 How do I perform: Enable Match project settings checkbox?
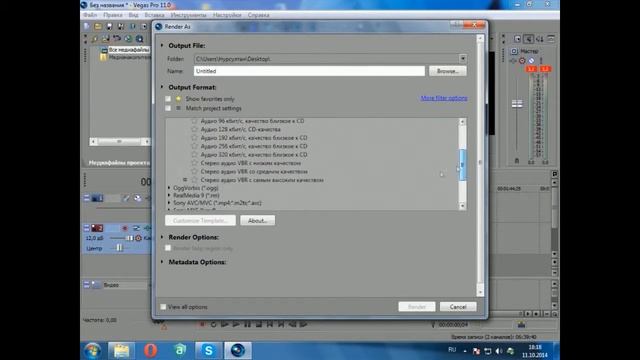click(168, 108)
